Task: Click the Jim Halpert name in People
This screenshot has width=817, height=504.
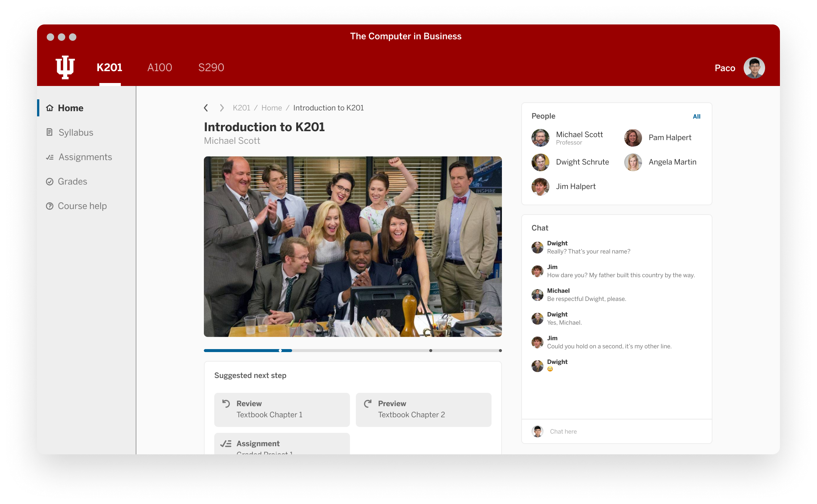Action: point(576,186)
